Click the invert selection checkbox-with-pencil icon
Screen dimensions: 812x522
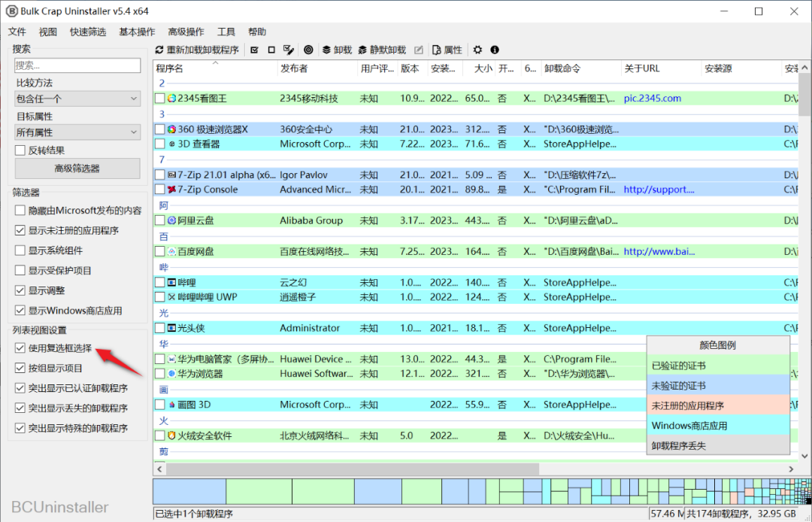tap(289, 50)
